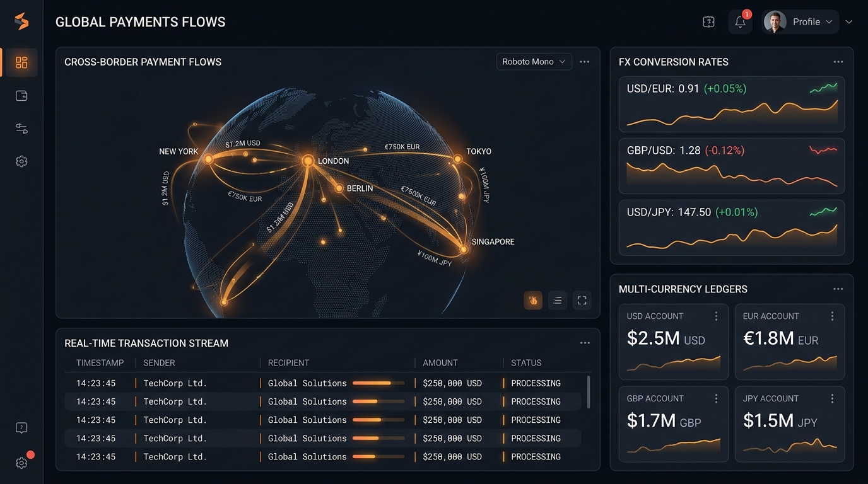Sort by the RECIPIENT column header
This screenshot has height=484, width=868.
pos(288,363)
